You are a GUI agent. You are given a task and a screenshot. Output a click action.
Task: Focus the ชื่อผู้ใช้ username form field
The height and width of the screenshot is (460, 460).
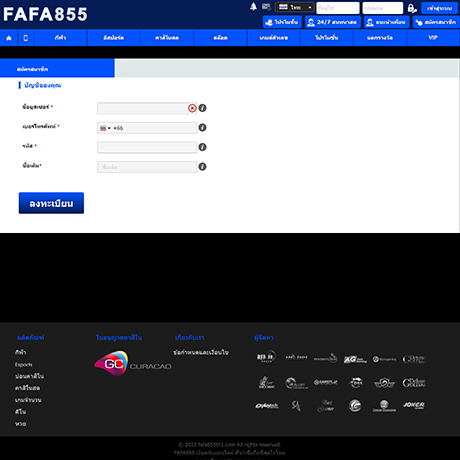point(147,108)
